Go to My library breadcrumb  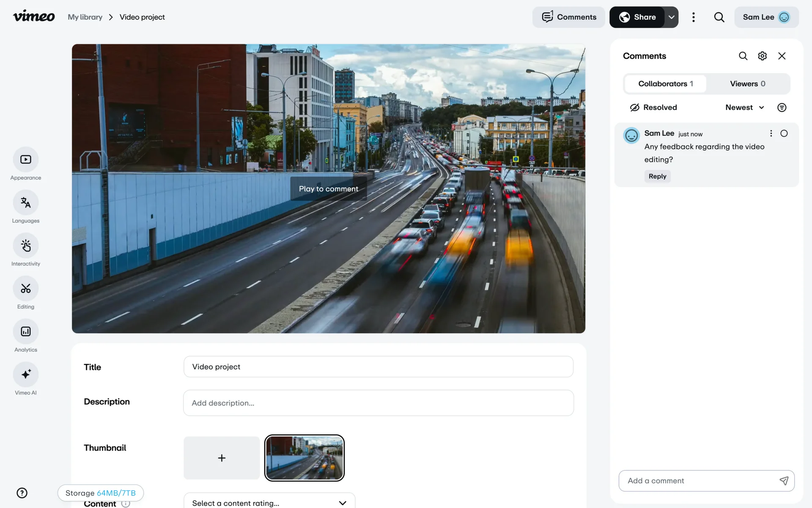[85, 17]
